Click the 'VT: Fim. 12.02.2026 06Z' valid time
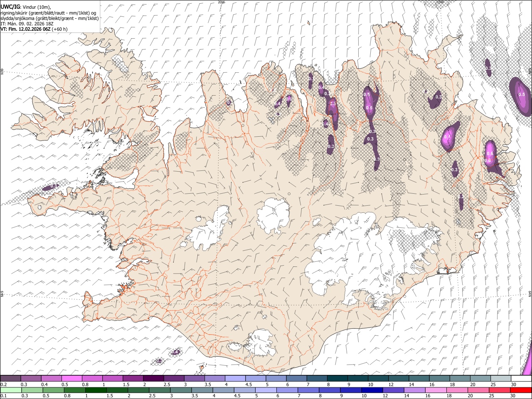The image size is (532, 399). click(x=26, y=29)
